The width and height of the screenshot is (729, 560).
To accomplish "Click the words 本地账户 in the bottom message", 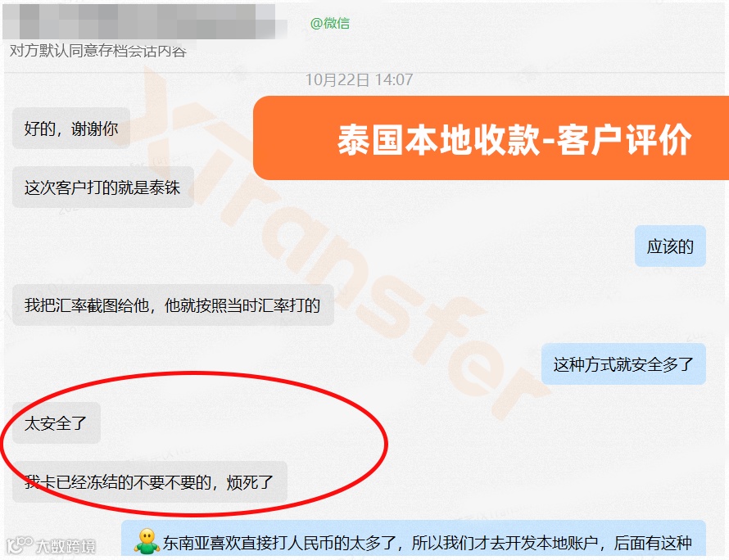I will [x=567, y=542].
